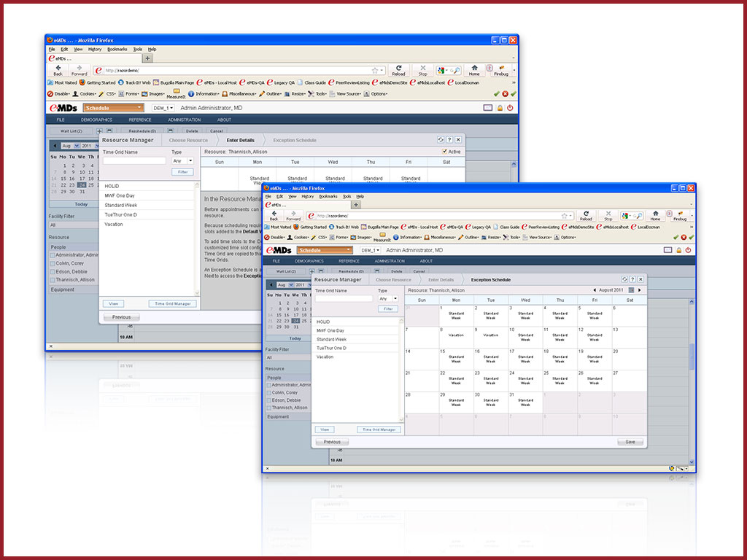747x560 pixels.
Task: Click the refresh icon in the Enter Details dialog
Action: [x=441, y=139]
